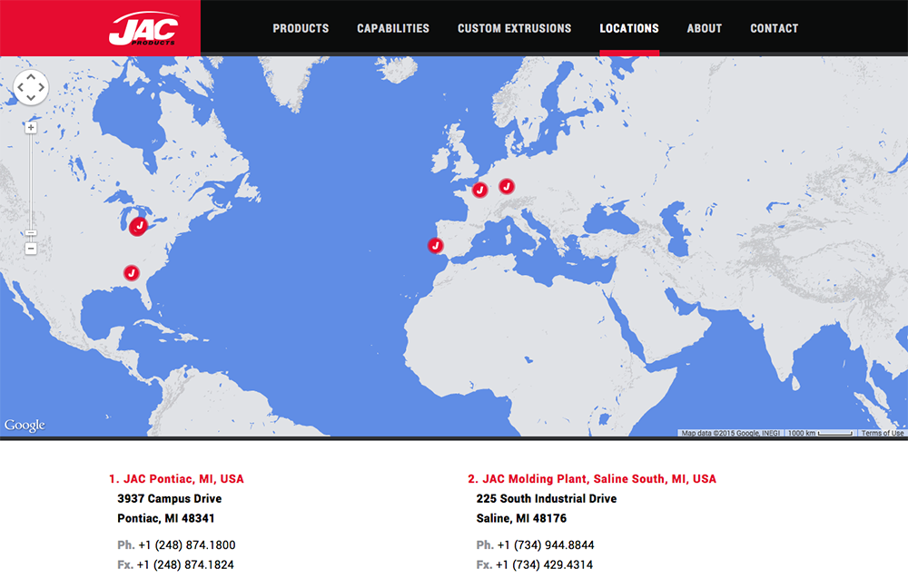Navigate to the About page

tap(704, 28)
